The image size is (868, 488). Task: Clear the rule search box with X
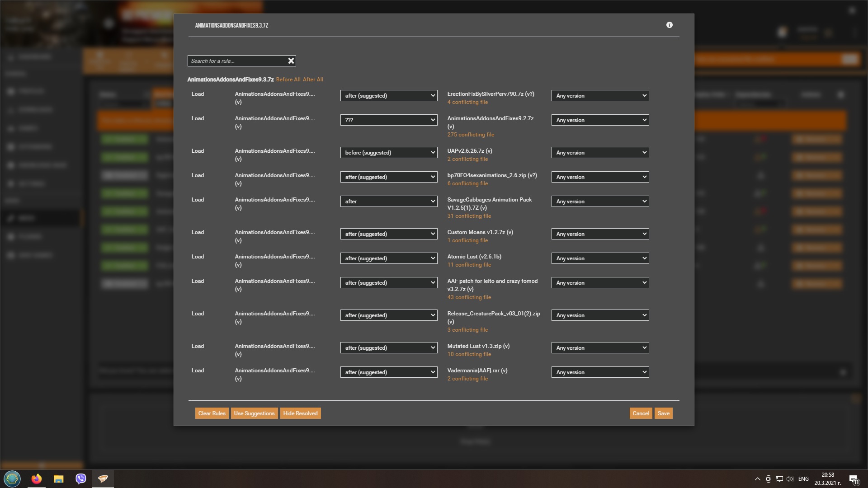[291, 61]
